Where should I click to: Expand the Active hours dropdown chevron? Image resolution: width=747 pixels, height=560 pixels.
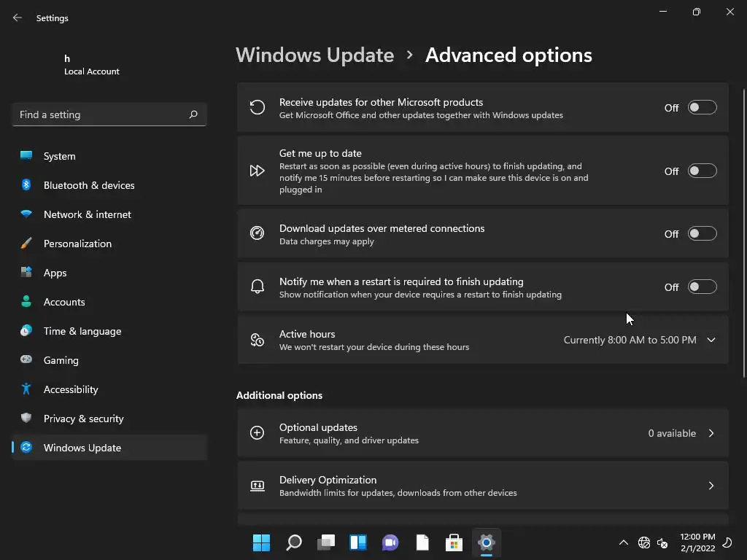[711, 340]
